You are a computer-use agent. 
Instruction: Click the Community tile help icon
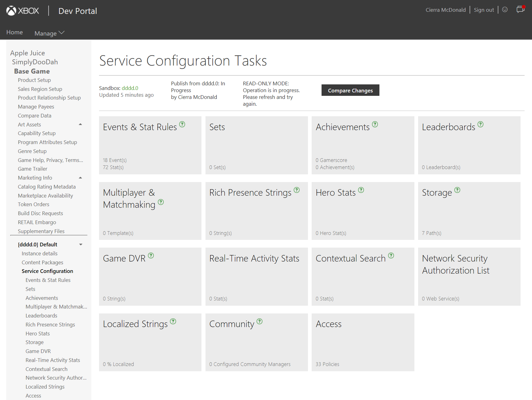click(259, 321)
